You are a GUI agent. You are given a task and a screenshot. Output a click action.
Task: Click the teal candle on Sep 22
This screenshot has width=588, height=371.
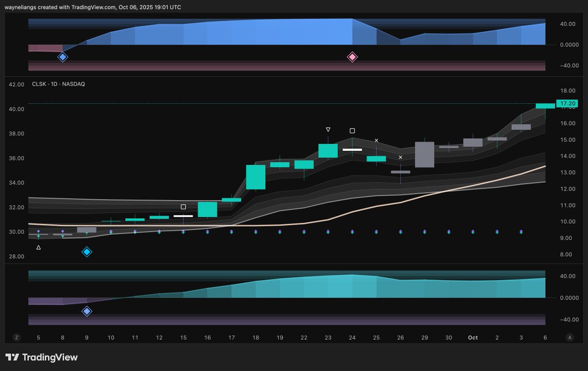(304, 164)
